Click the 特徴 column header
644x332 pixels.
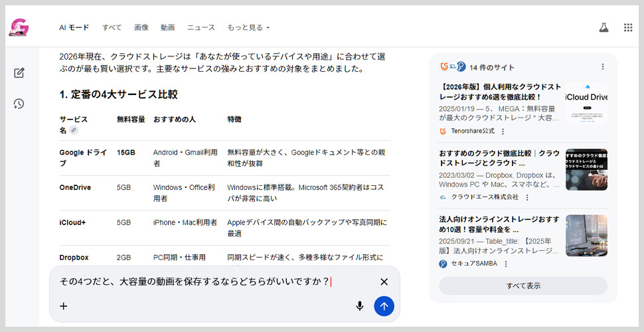click(234, 119)
